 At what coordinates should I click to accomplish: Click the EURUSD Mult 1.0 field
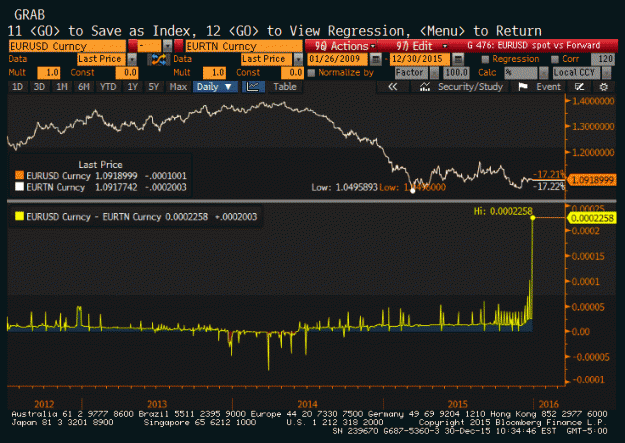[x=49, y=73]
